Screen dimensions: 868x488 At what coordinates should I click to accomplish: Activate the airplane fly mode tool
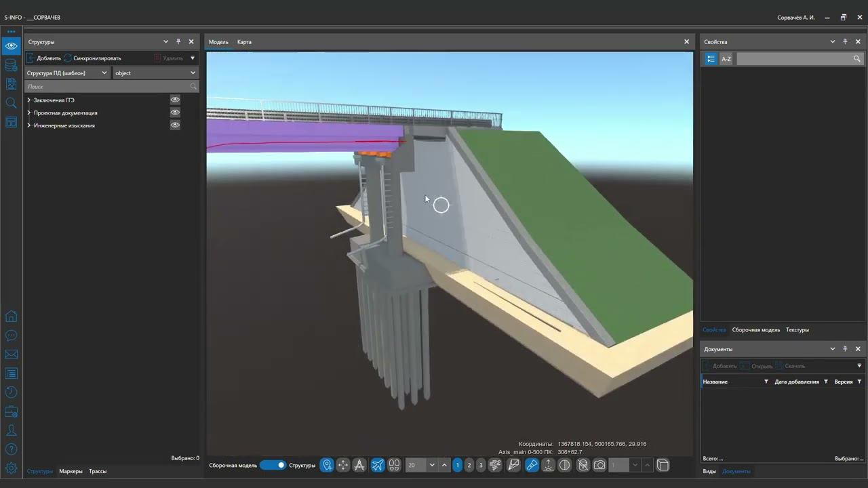pyautogui.click(x=377, y=465)
